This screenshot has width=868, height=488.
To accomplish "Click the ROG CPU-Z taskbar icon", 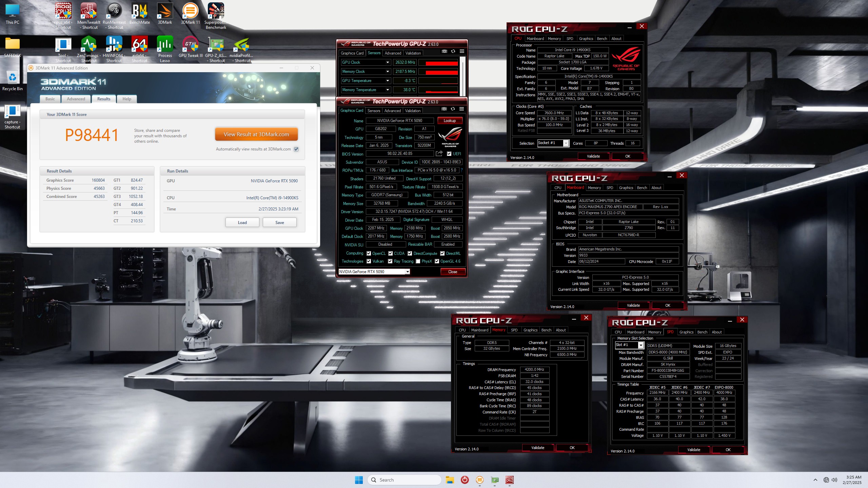I will point(510,480).
